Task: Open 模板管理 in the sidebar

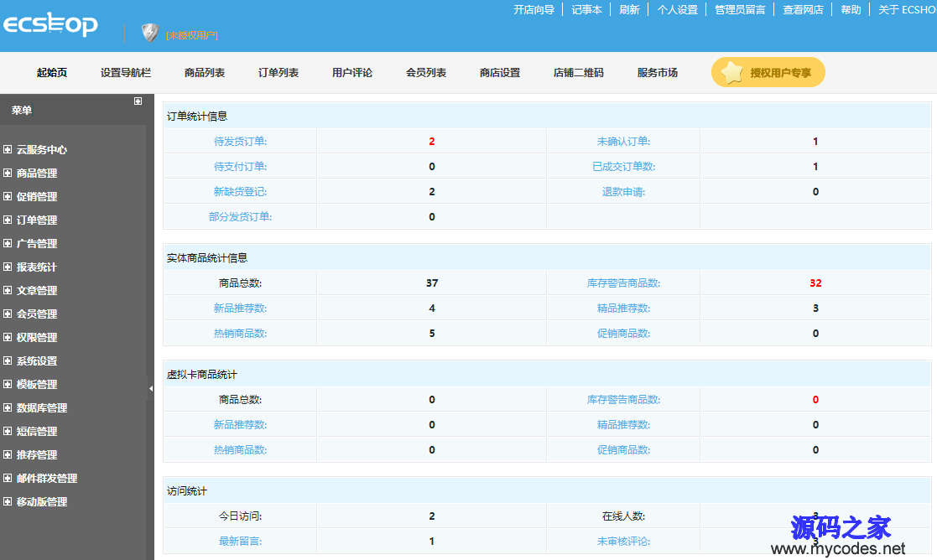Action: tap(37, 384)
